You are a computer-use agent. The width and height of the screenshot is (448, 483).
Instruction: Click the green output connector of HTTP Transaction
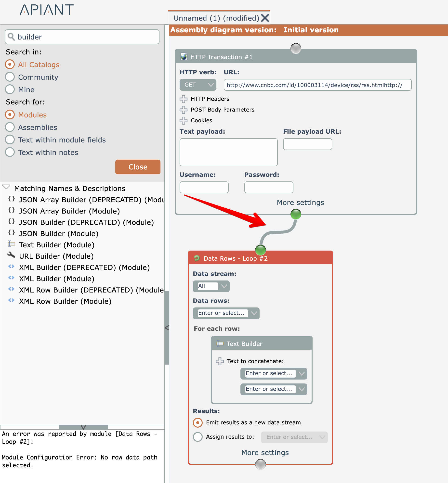[x=296, y=214]
